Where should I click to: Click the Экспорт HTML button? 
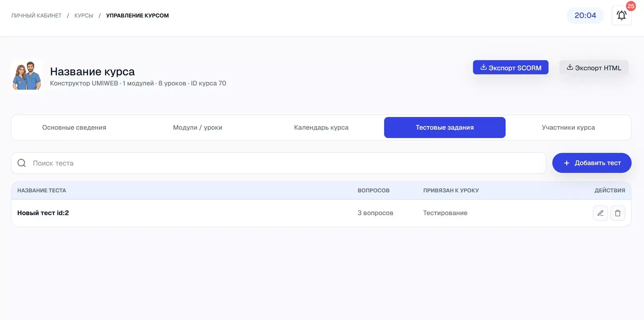pos(594,67)
